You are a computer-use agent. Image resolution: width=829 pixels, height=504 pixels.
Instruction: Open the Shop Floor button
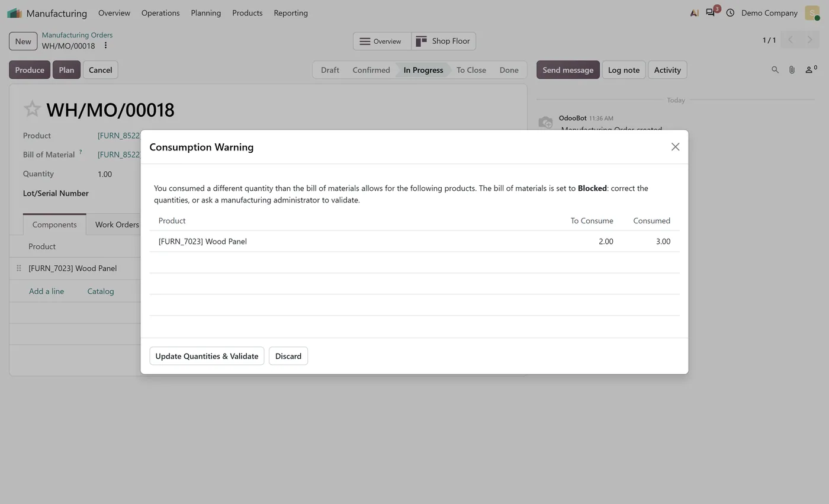444,41
